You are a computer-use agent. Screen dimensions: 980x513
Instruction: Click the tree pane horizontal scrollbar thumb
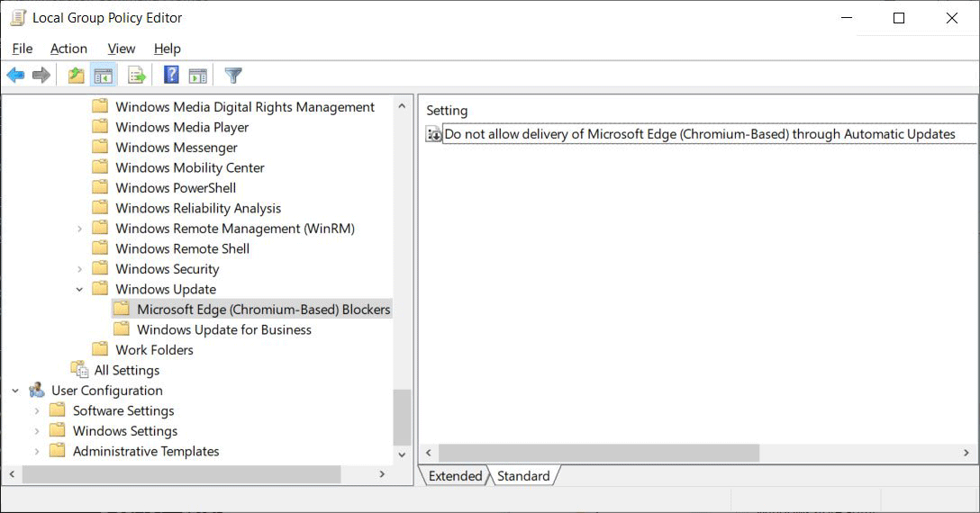click(182, 474)
